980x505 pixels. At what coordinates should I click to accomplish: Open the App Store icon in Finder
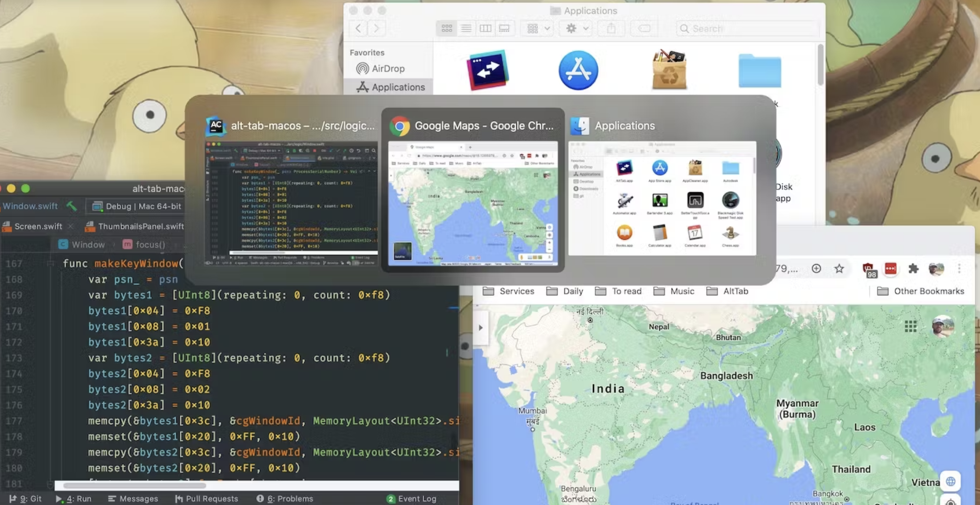(578, 71)
